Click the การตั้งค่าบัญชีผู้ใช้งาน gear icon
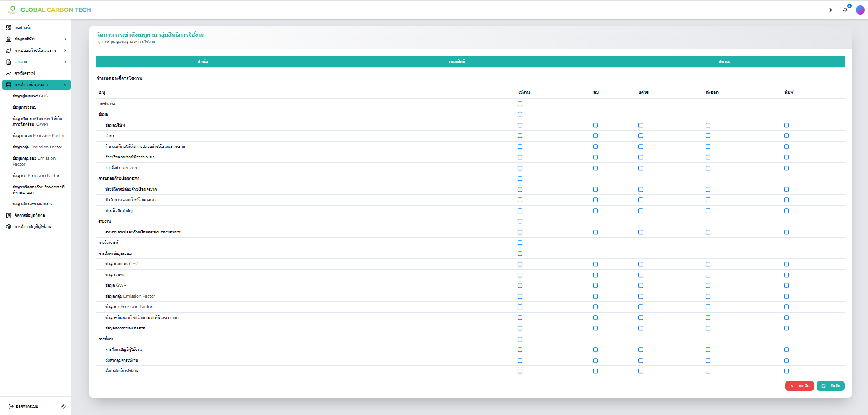The width and height of the screenshot is (868, 415). click(x=9, y=227)
